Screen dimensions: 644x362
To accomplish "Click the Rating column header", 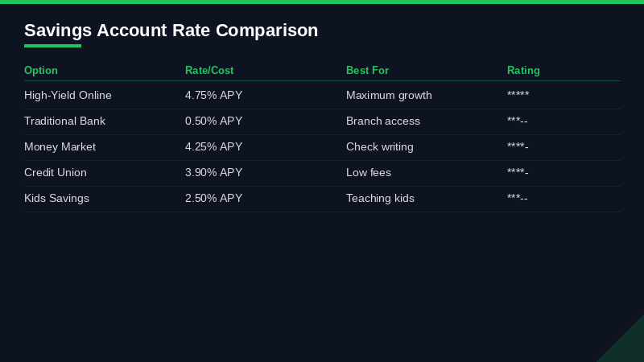I will pos(523,71).
